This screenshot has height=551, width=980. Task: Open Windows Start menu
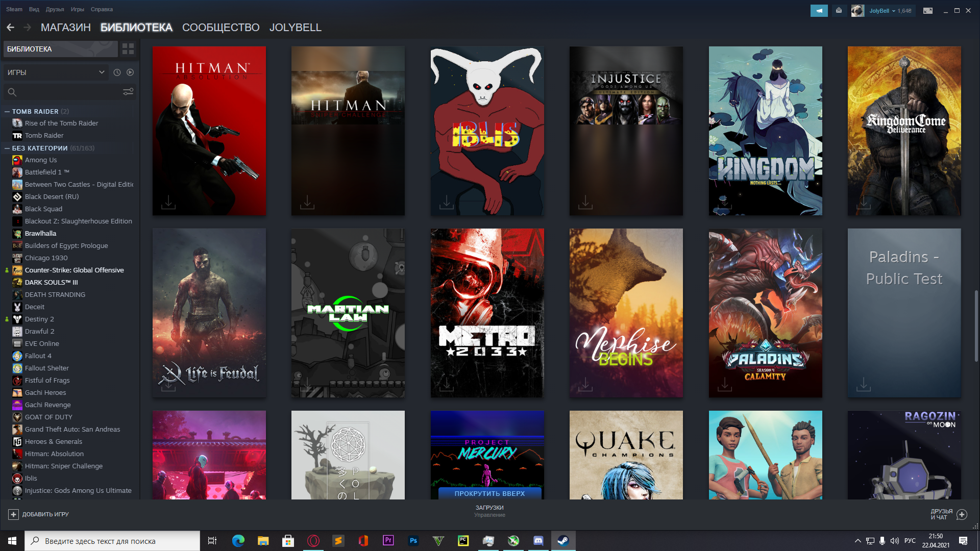pos(12,541)
